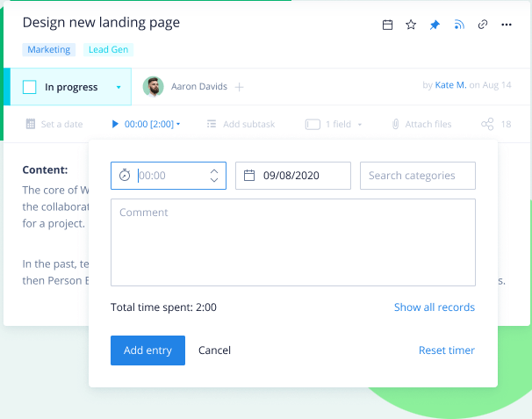Start the timer with the play icon

tap(115, 124)
